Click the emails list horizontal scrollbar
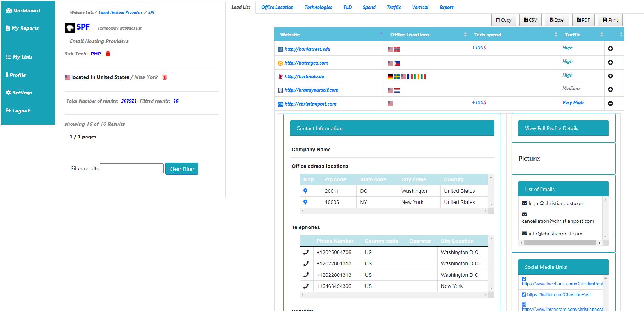 pyautogui.click(x=560, y=243)
